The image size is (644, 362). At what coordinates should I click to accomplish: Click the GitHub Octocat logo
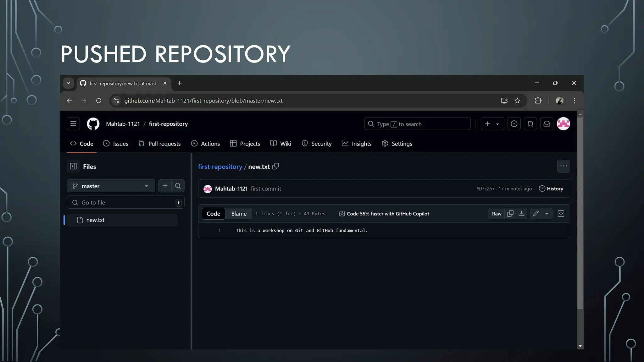tap(93, 124)
